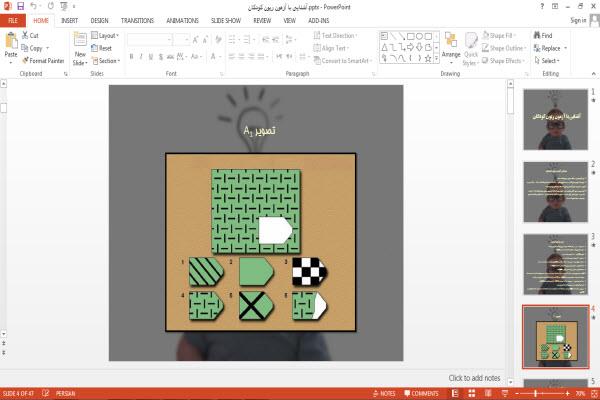Screen dimensions: 600x400
Task: Click Find in Editing group
Action: [543, 36]
